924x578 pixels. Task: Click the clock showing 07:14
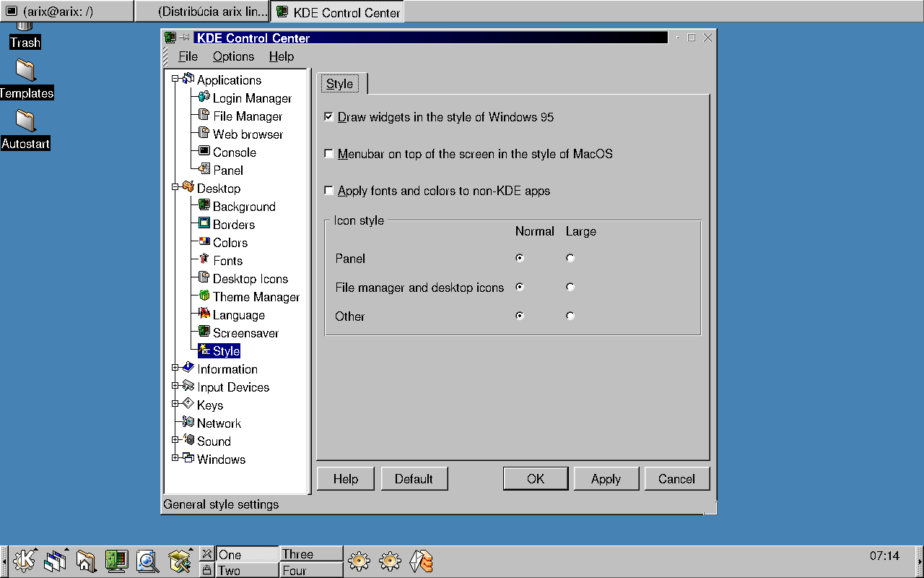pyautogui.click(x=884, y=556)
